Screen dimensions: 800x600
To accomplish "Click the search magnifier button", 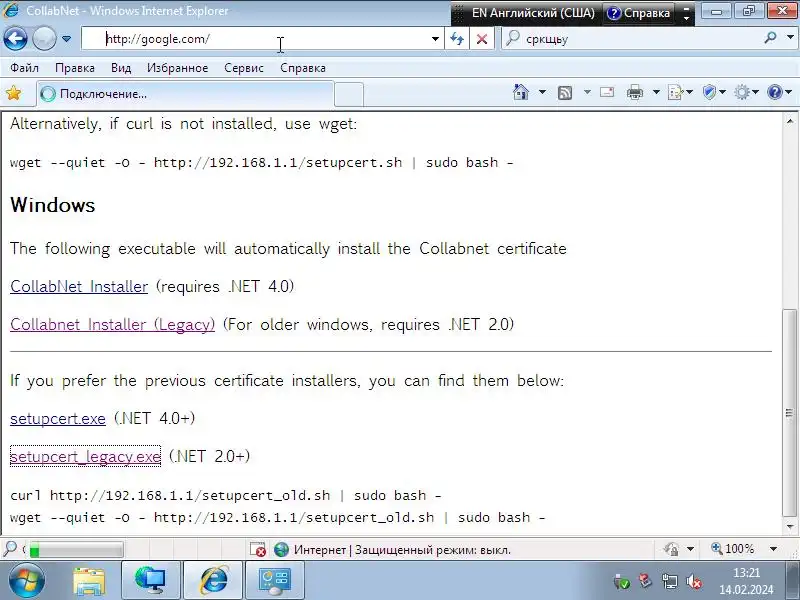I will (770, 37).
